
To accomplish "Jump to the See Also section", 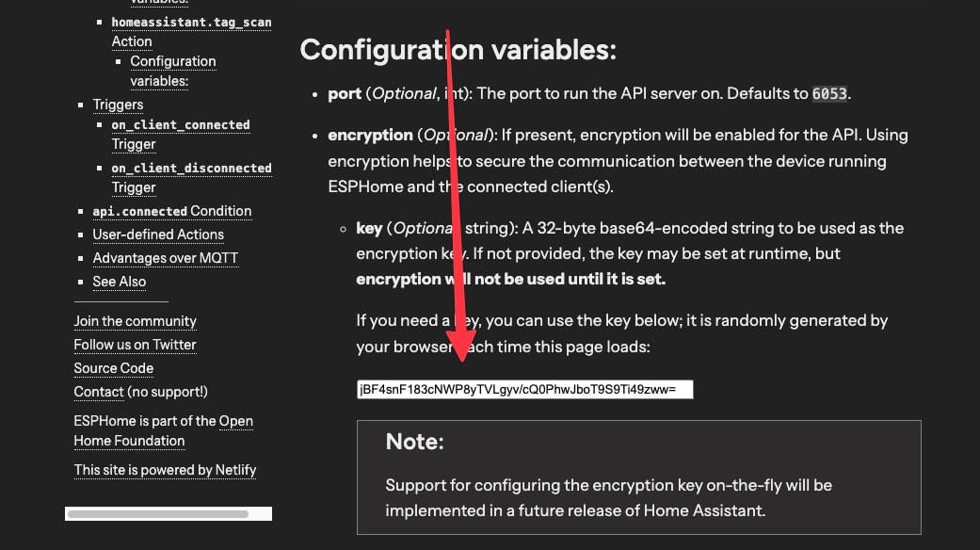I will pos(119,282).
